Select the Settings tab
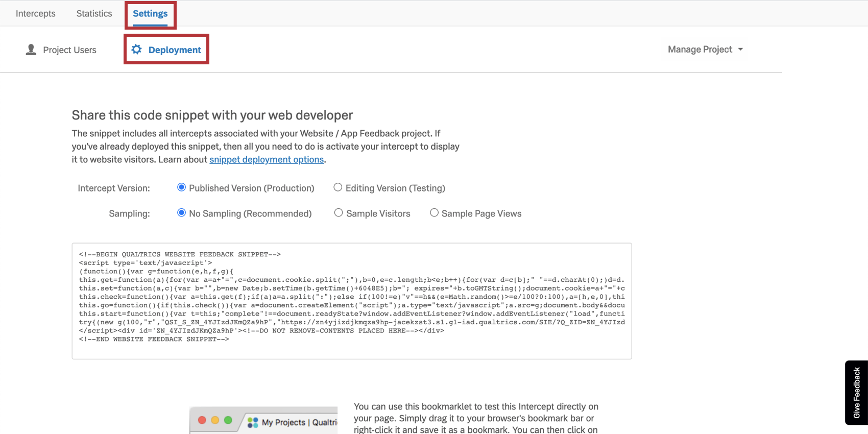868x434 pixels. (x=150, y=14)
